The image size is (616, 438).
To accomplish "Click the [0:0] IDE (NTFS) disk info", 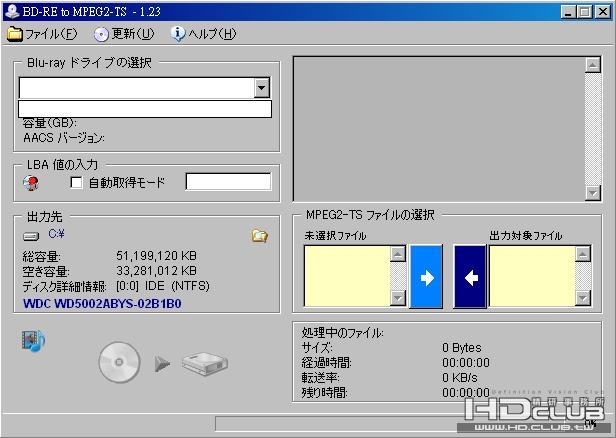I will 163,286.
